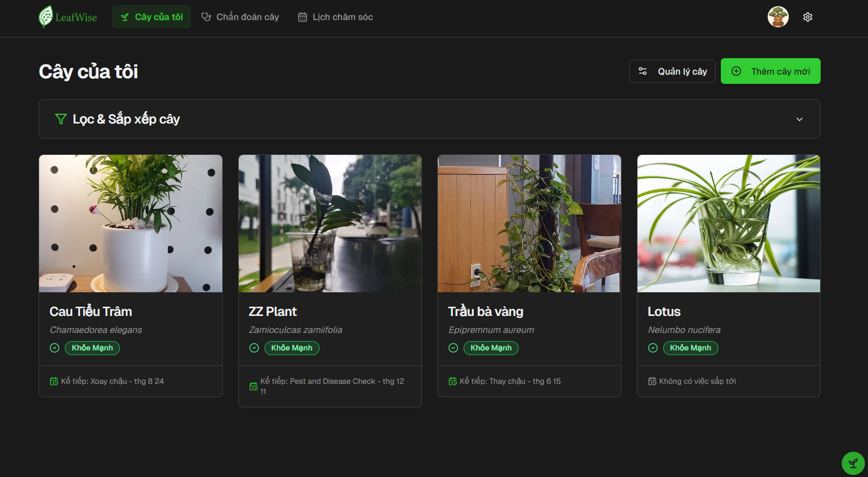Click calendar icon on Cau Tiểu Trâm card
This screenshot has width=868, height=477.
click(54, 381)
